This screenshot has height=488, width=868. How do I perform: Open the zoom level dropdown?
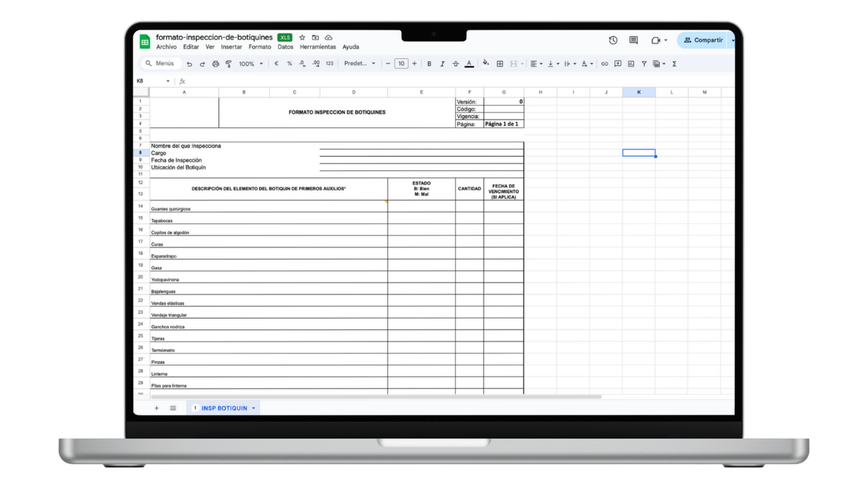point(251,63)
